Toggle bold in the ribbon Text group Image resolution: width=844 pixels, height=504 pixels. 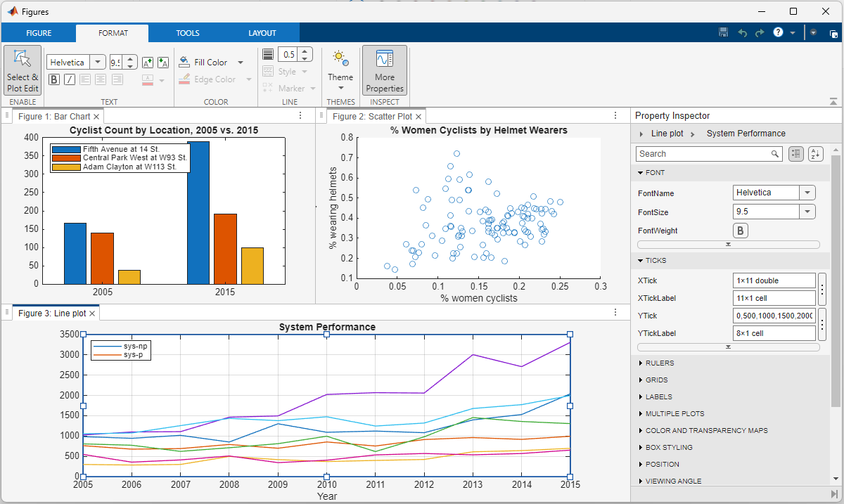[x=54, y=79]
